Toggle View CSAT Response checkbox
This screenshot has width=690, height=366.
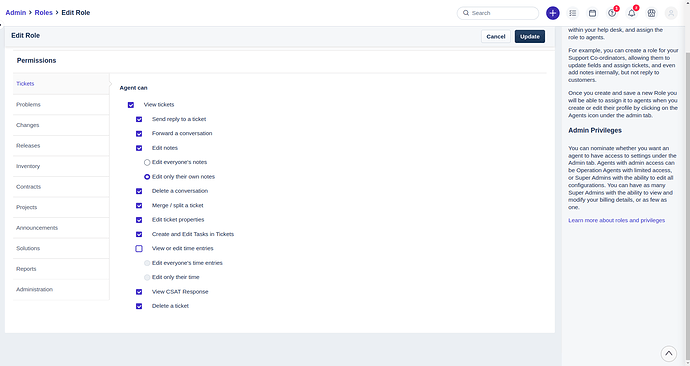tap(139, 292)
